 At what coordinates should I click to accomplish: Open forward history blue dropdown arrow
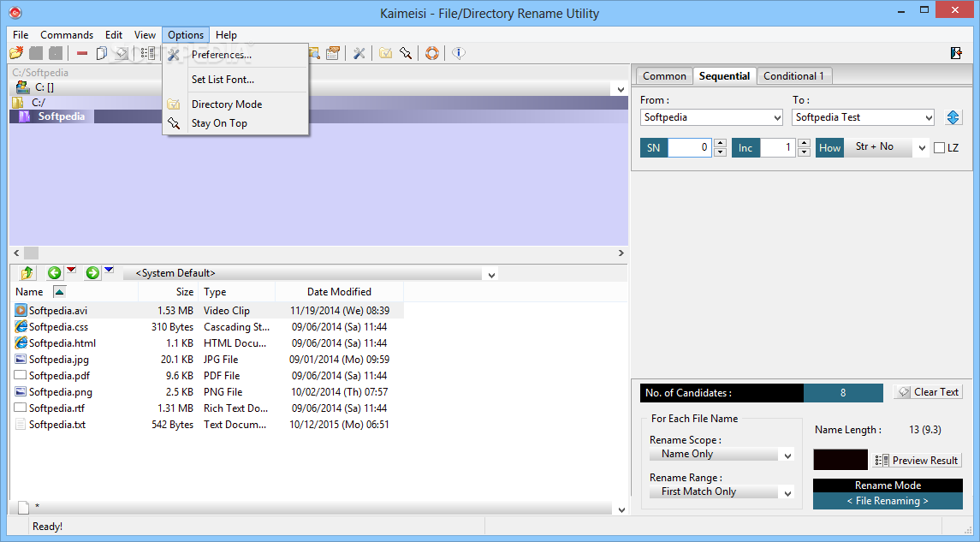coord(109,270)
